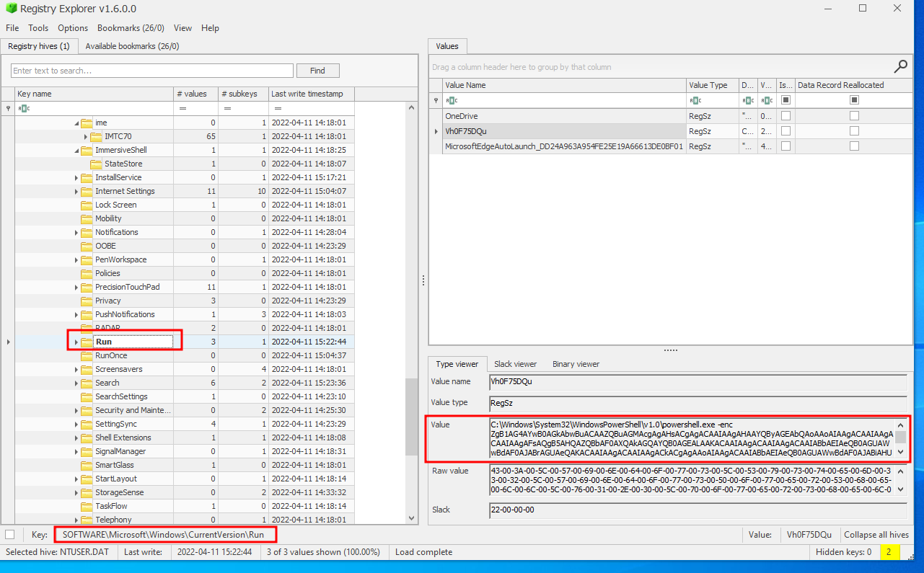Click the magnifier search icon in Values panel
This screenshot has height=573, width=924.
coord(900,66)
